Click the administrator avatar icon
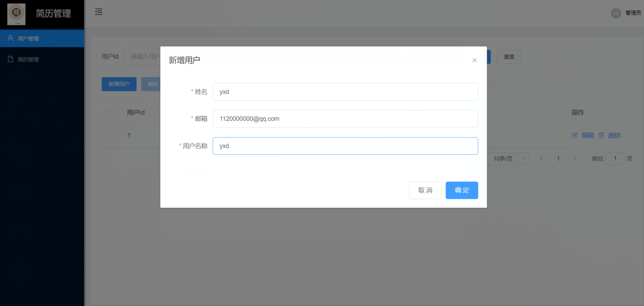The image size is (644, 306). pos(616,13)
